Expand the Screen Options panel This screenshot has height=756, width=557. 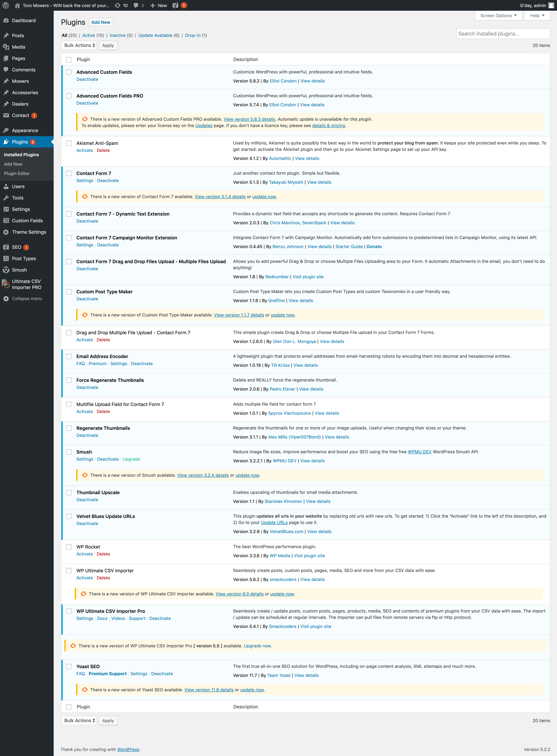click(x=498, y=15)
